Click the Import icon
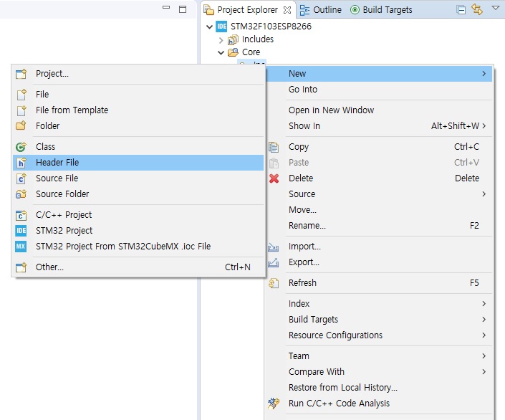Screen dimensions: 505x420 pos(273,247)
